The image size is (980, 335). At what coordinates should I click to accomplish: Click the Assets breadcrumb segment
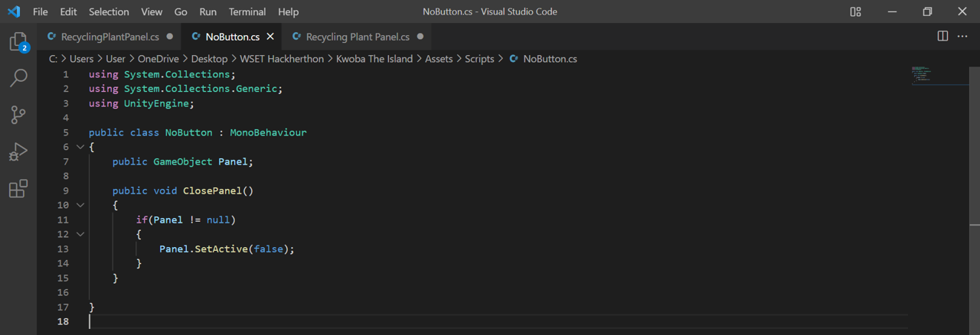tap(439, 59)
